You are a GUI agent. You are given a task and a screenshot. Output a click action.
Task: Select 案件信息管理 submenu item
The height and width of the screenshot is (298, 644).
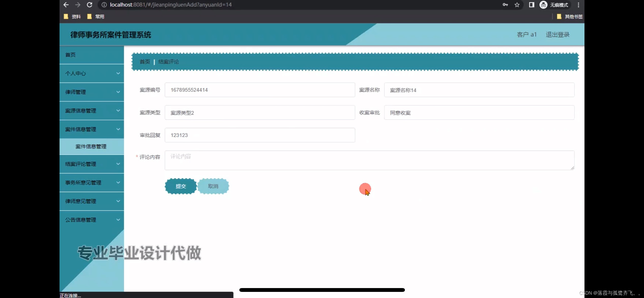pyautogui.click(x=92, y=146)
